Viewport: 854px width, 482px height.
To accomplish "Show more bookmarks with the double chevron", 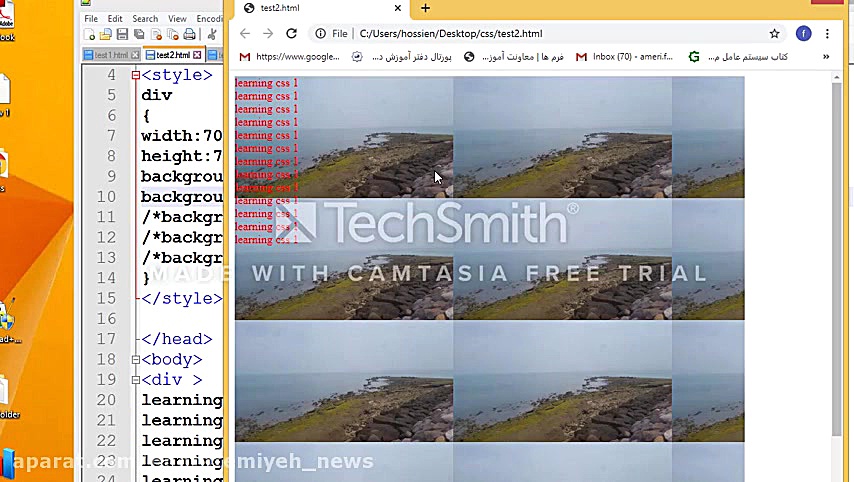I will click(x=826, y=57).
